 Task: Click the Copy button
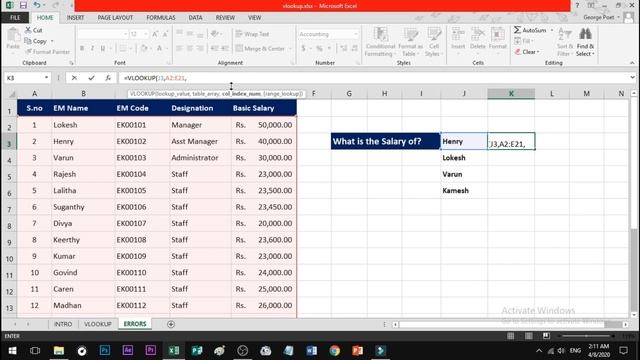click(x=36, y=41)
